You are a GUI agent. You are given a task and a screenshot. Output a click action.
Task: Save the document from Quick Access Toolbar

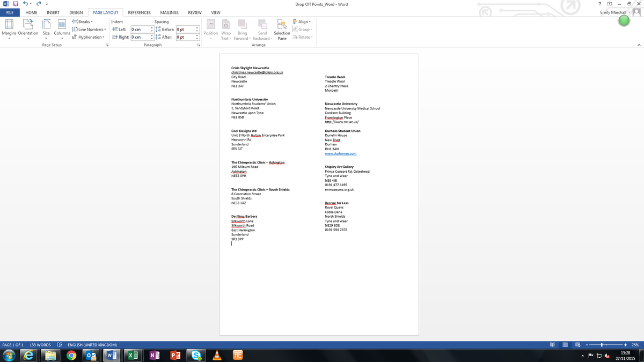pyautogui.click(x=16, y=4)
